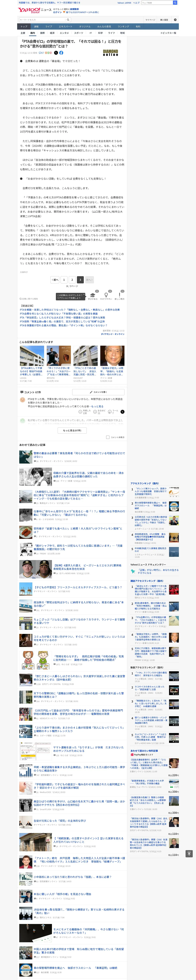Click the コメントを書く button
Screen dimensions: 196x980
click(98, 392)
